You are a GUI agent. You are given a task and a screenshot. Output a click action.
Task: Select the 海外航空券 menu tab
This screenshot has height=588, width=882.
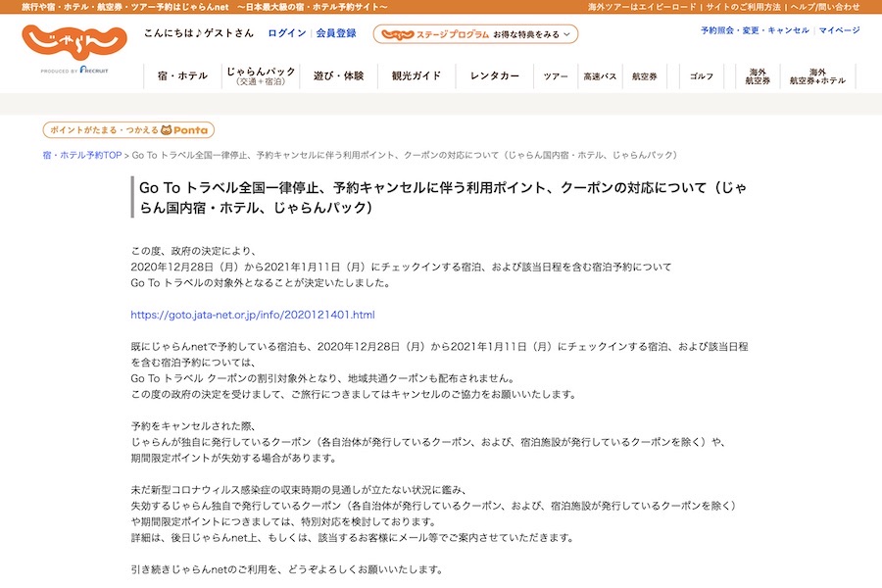(758, 76)
